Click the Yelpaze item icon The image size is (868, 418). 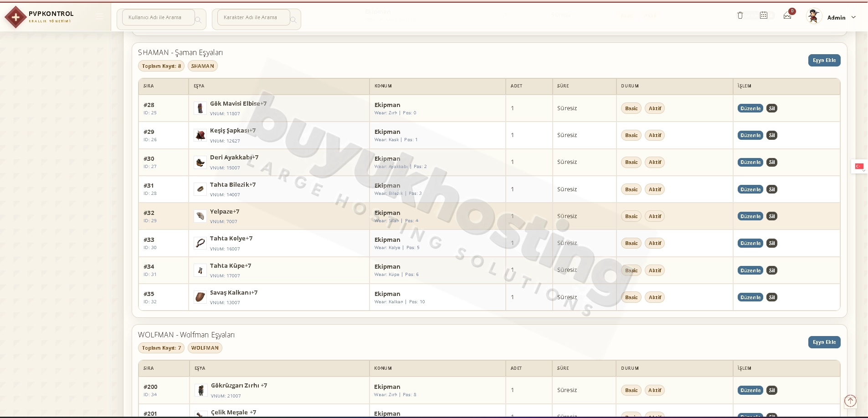click(200, 216)
